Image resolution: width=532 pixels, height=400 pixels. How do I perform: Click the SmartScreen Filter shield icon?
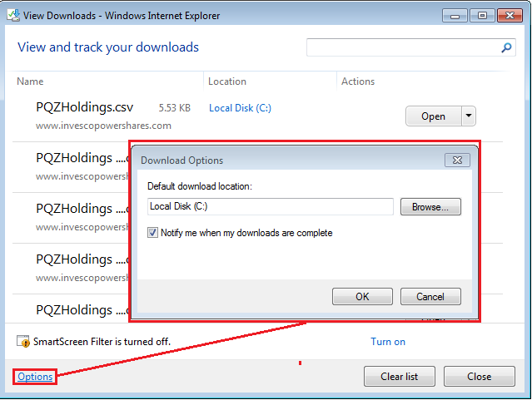[22, 341]
